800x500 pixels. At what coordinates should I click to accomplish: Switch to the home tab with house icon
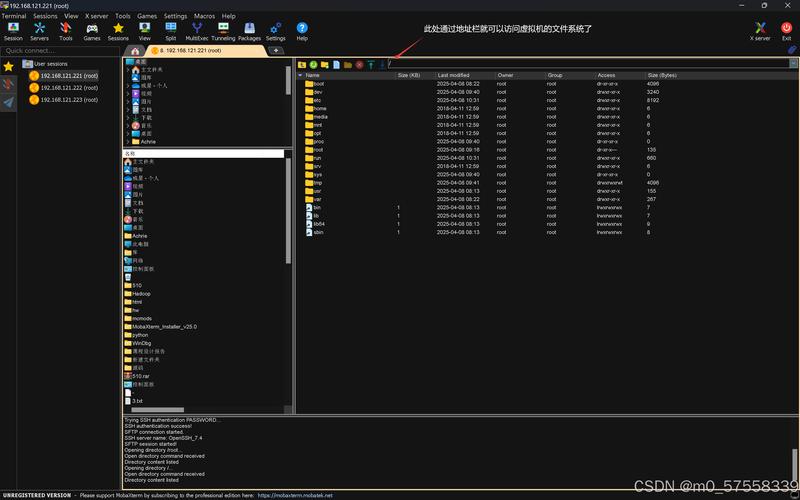[x=135, y=50]
